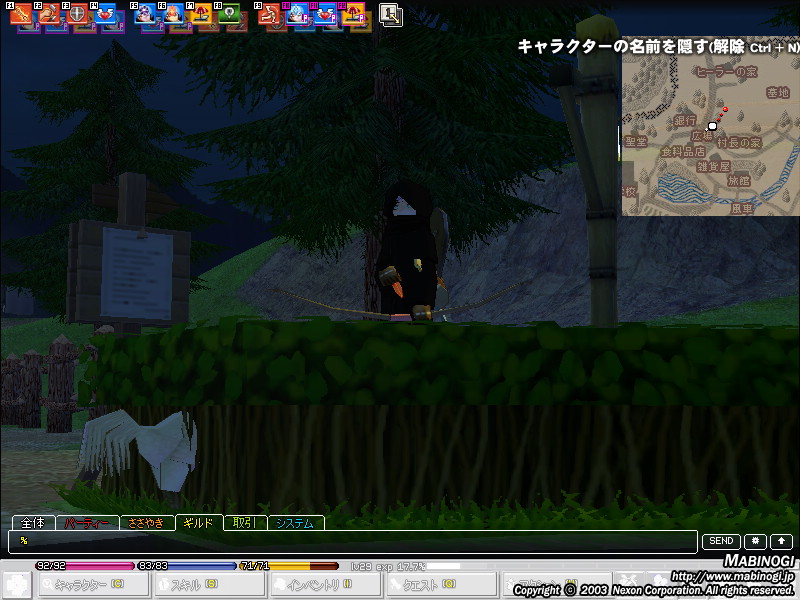Switch to the パーティー chat tab
The width and height of the screenshot is (800, 600).
(x=87, y=523)
